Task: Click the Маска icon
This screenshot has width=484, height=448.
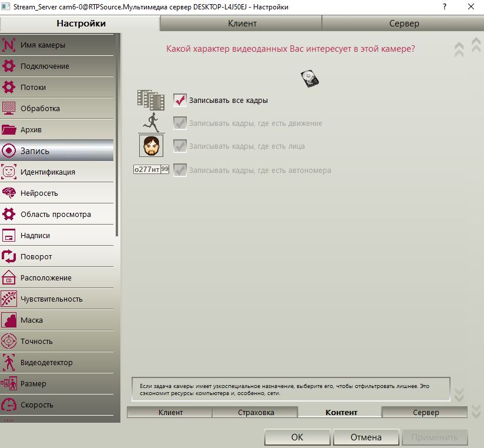Action: click(9, 320)
